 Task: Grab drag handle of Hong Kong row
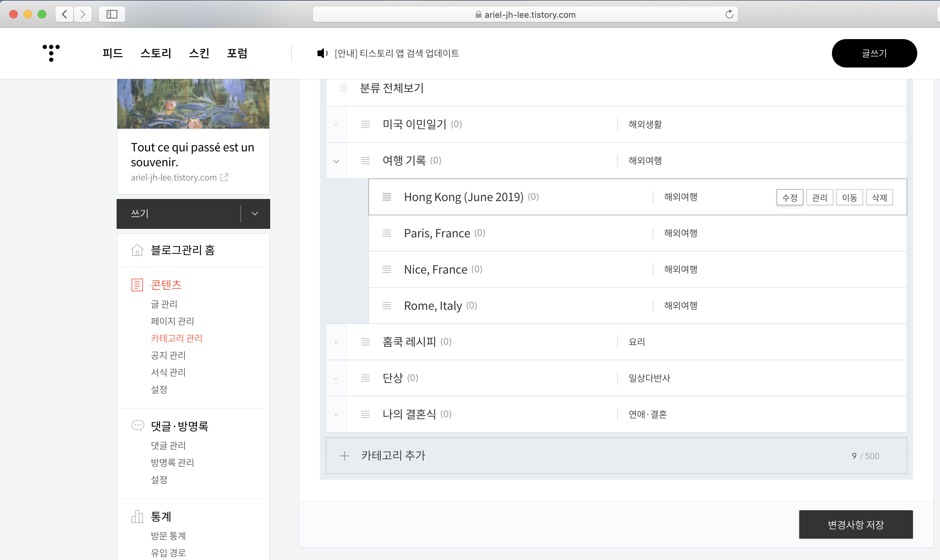click(386, 196)
